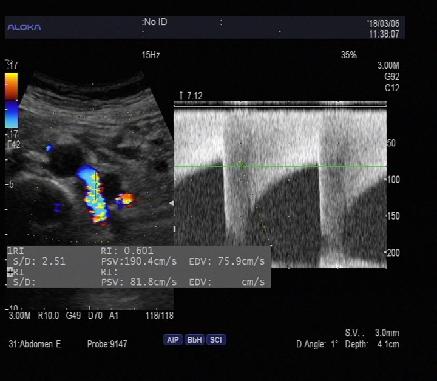Click the AIP indicator badge
The image size is (437, 381).
[x=173, y=340]
